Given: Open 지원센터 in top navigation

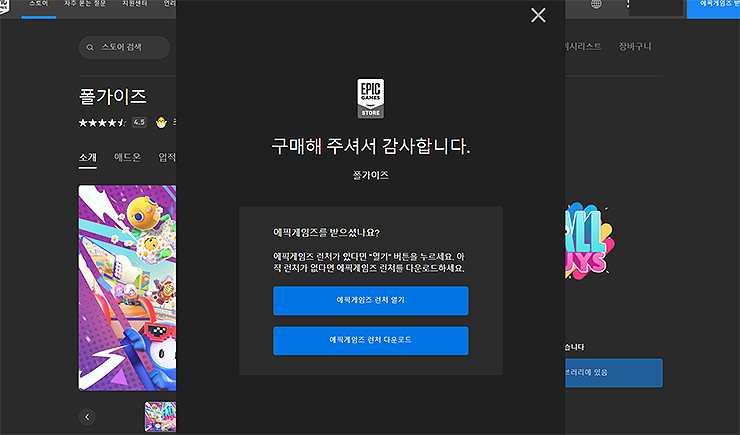Looking at the screenshot, I should tap(135, 4).
